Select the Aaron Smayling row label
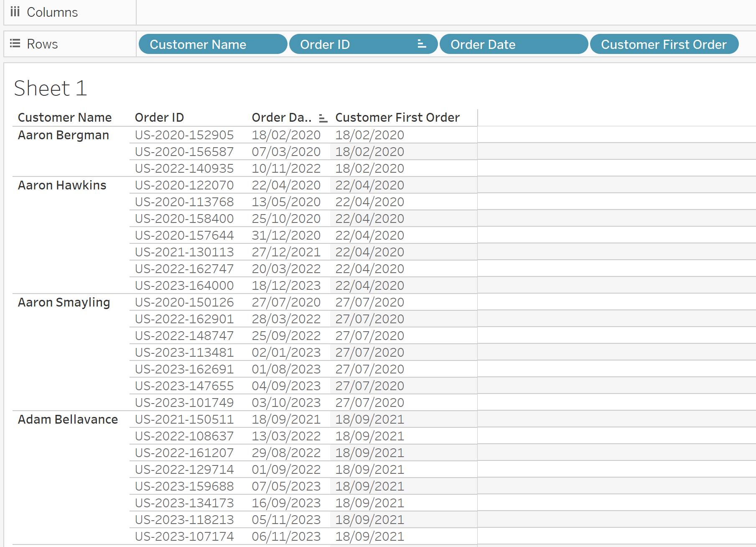Screen dimensions: 756x547 point(64,302)
